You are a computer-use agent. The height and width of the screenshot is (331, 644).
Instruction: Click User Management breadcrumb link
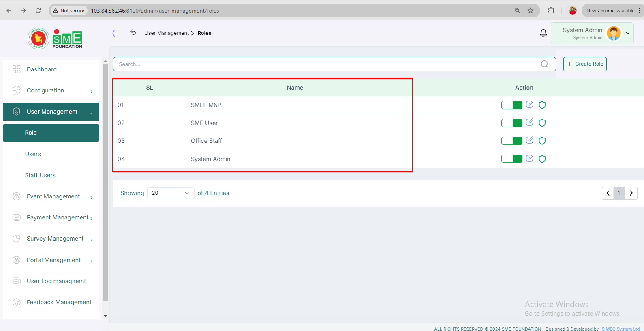click(167, 33)
